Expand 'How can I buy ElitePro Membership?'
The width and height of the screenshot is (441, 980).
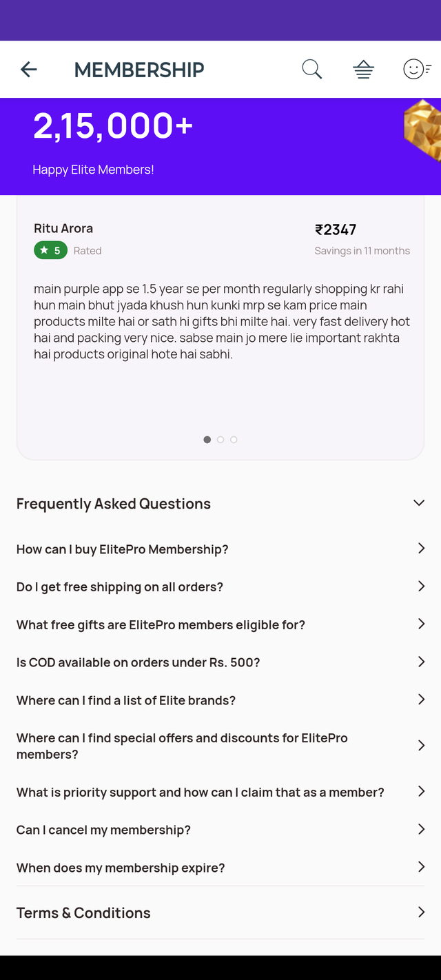220,549
